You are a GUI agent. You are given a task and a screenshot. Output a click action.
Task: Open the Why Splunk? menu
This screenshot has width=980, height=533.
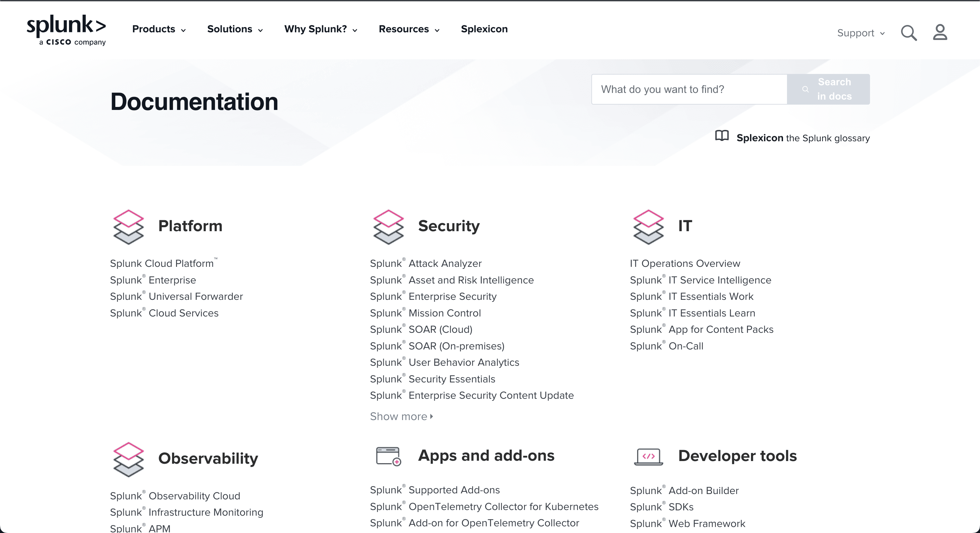point(320,29)
